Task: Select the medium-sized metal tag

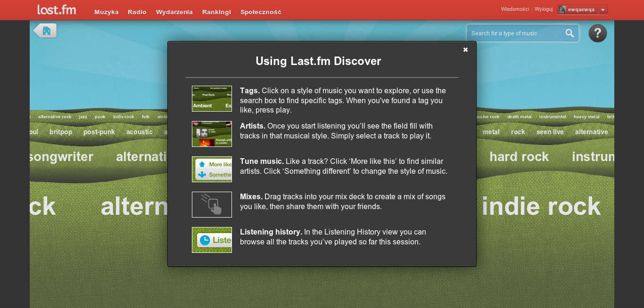Action: click(x=491, y=132)
